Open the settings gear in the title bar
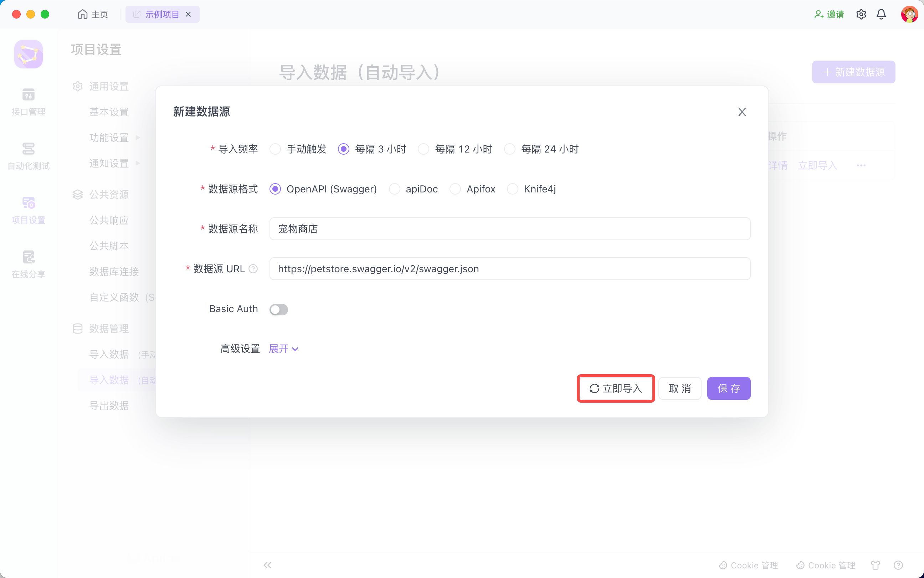 point(861,14)
